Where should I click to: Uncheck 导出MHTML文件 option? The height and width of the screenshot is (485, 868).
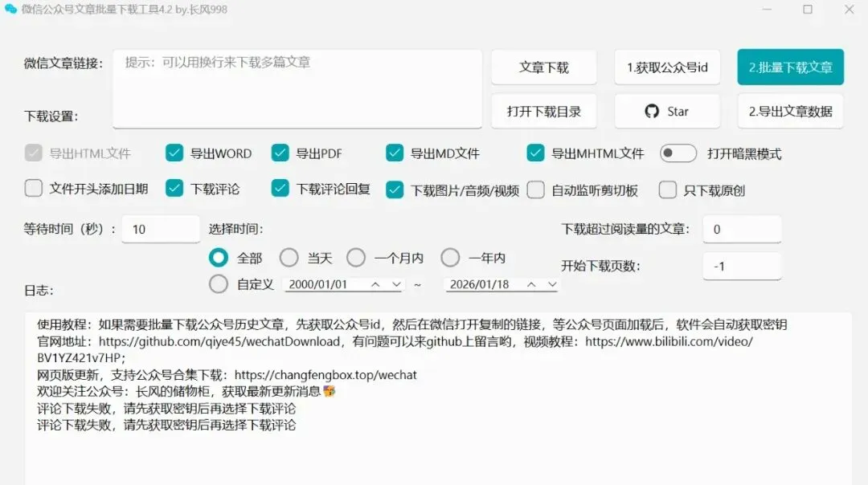535,153
